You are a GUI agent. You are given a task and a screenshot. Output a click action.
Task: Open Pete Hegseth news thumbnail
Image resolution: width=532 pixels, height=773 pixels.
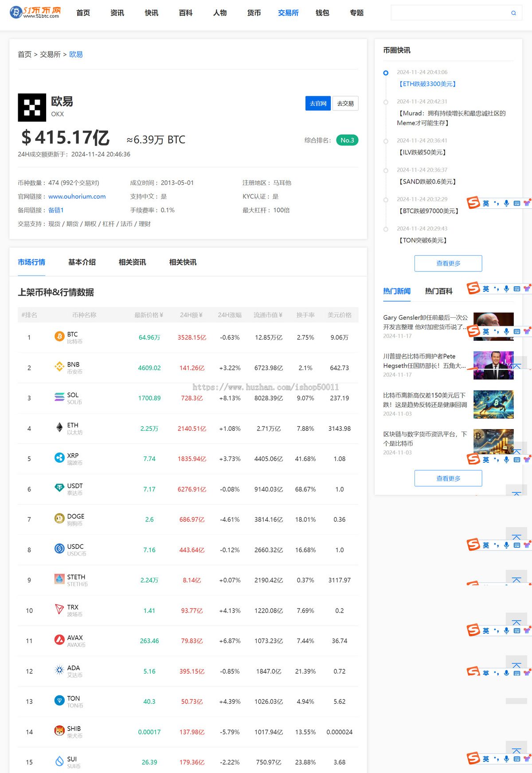pyautogui.click(x=493, y=365)
